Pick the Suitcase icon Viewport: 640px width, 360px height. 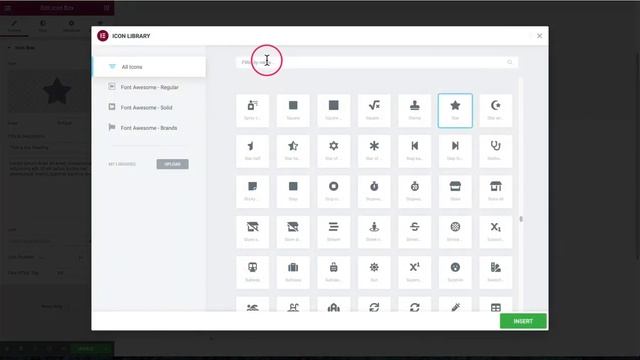[293, 272]
